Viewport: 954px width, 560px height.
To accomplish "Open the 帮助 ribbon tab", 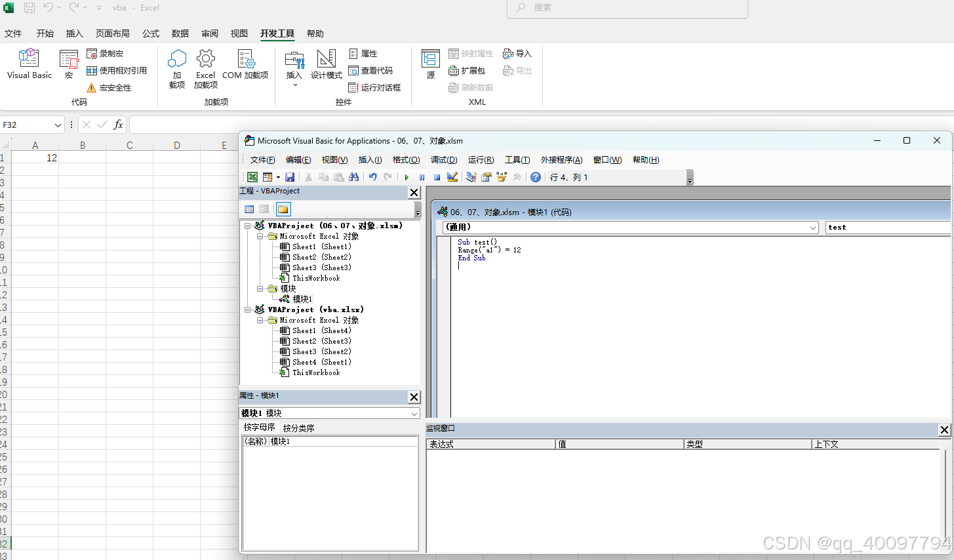I will pos(315,33).
